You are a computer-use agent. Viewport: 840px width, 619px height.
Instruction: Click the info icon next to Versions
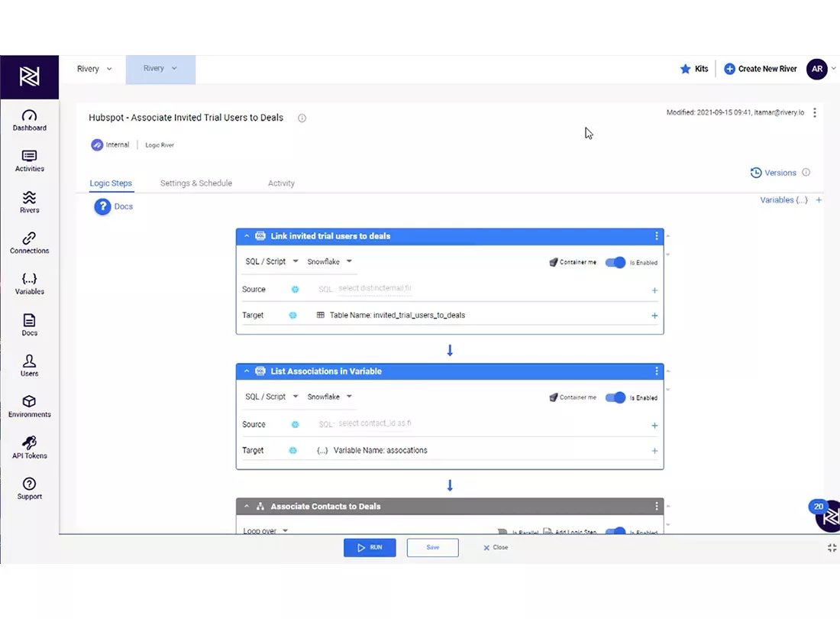806,172
